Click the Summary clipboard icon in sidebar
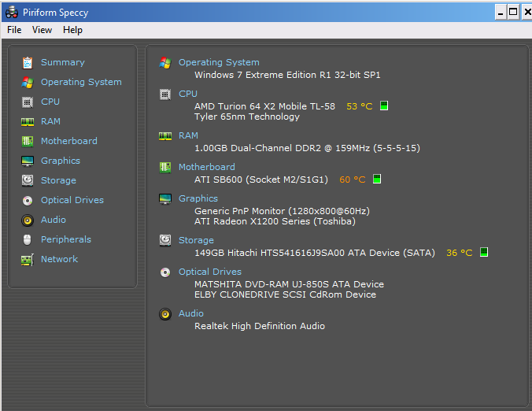532x411 pixels. pyautogui.click(x=28, y=63)
